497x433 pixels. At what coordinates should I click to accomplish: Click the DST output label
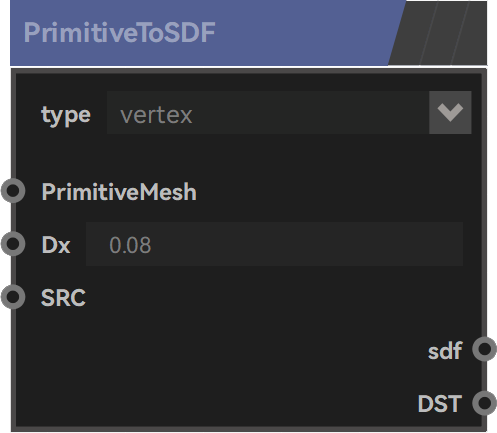(440, 403)
